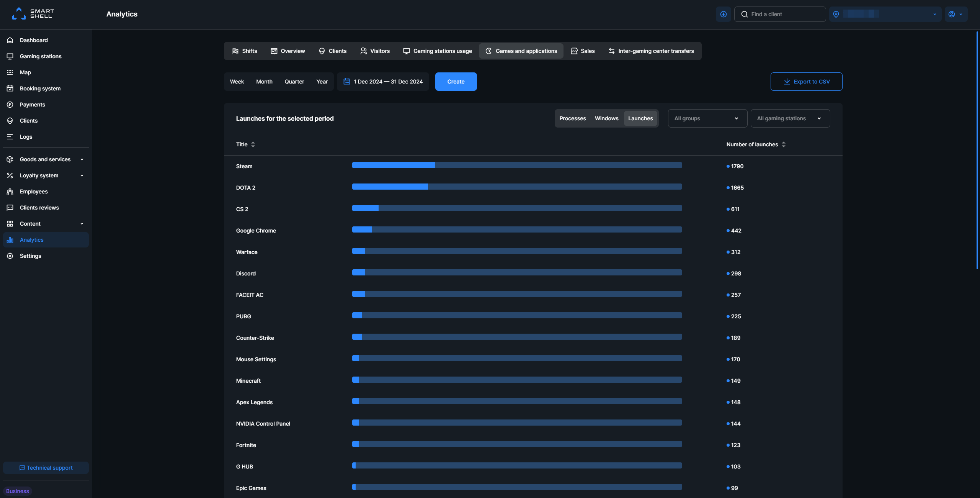Screen dimensions: 980x498
Task: Click the Loyalty system percent icon
Action: click(x=10, y=175)
